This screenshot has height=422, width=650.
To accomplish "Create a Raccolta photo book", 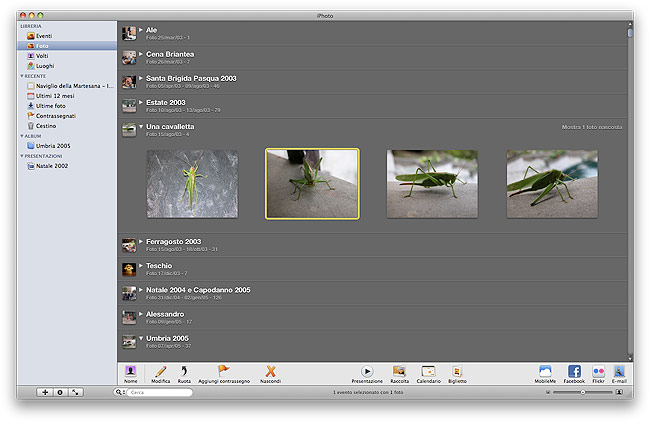I will pos(399,374).
